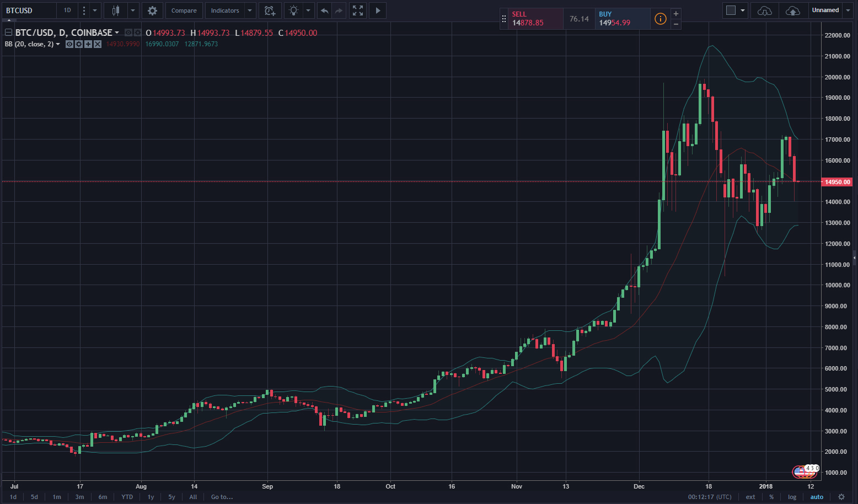858x504 pixels.
Task: Select the 5y time range
Action: [171, 497]
